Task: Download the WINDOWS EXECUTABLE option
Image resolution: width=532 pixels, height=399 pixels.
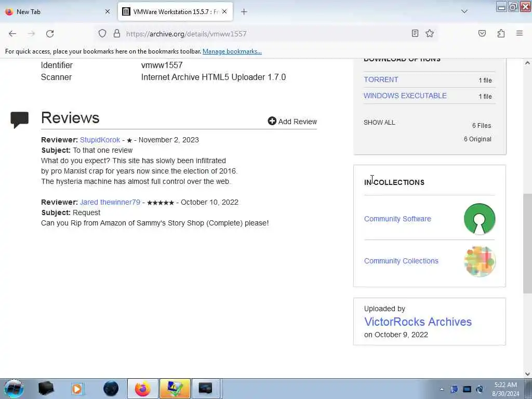Action: 405,96
